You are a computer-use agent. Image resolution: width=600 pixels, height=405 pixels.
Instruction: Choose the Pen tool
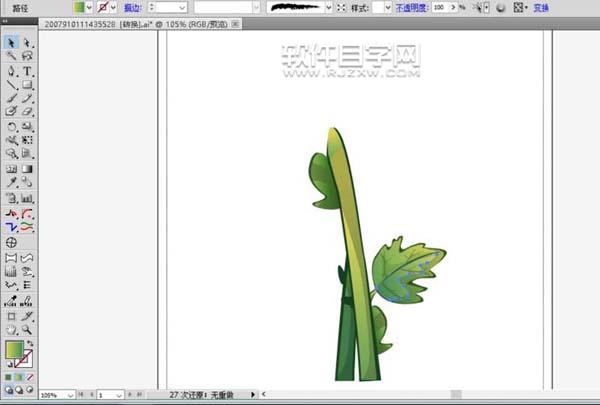(x=11, y=71)
